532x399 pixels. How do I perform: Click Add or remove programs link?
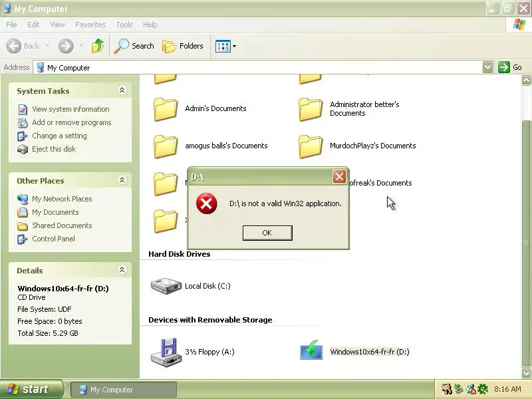pos(72,122)
